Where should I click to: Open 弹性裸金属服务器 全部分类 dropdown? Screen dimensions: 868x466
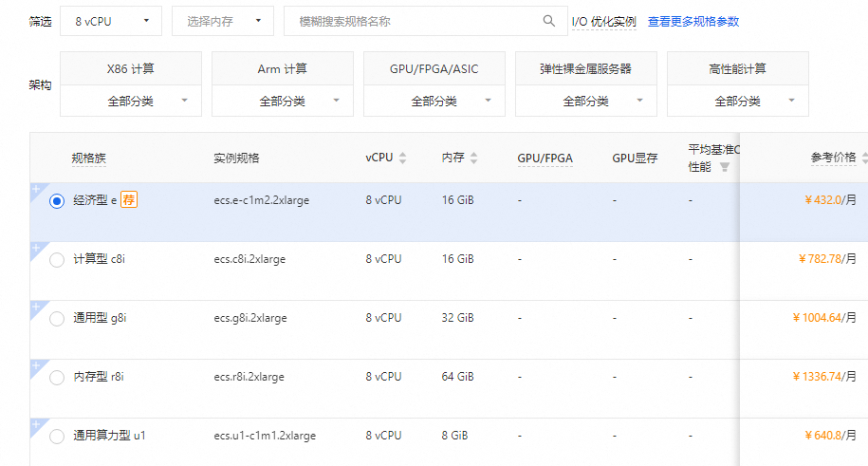point(585,101)
